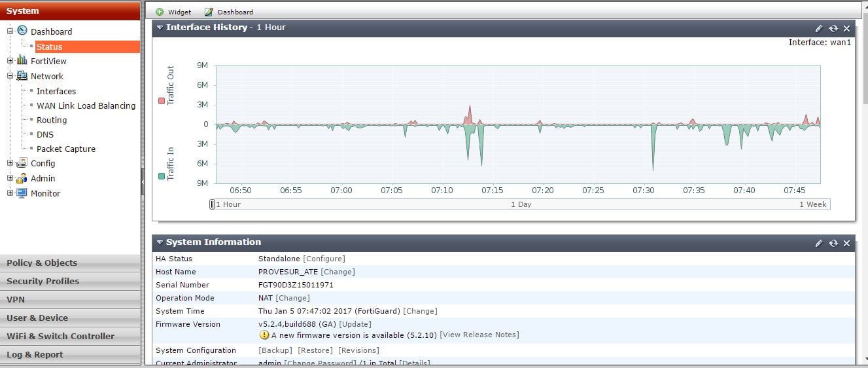Edit the System Information widget via pencil icon
The width and height of the screenshot is (868, 368).
(x=819, y=243)
